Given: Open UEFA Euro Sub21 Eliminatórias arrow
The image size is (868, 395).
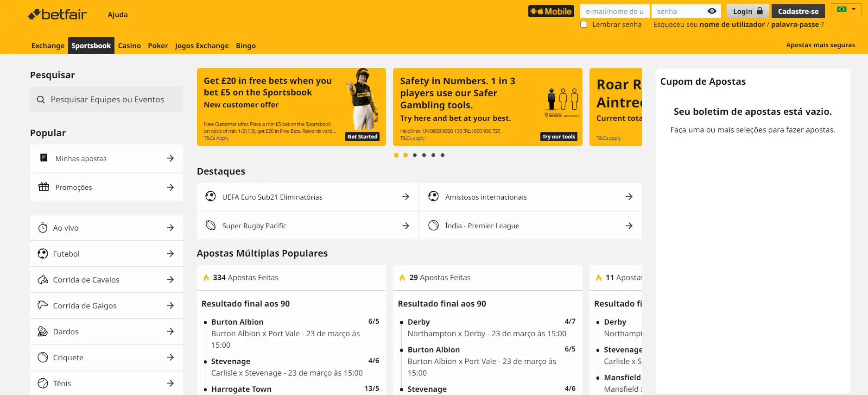Looking at the screenshot, I should click(406, 197).
